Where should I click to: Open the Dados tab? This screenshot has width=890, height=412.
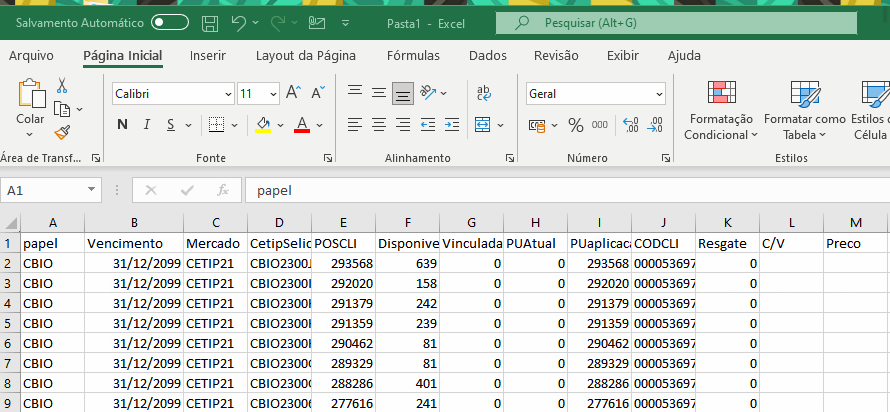click(488, 56)
